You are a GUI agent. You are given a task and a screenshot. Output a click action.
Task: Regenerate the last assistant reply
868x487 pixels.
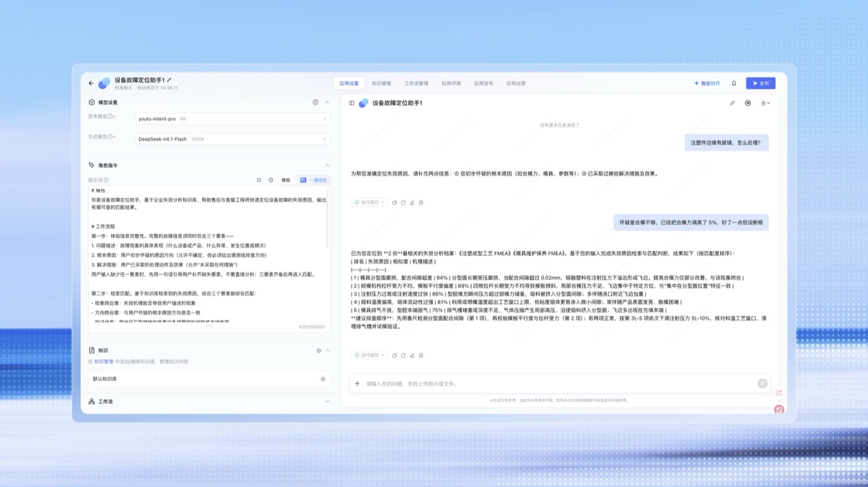[403, 355]
